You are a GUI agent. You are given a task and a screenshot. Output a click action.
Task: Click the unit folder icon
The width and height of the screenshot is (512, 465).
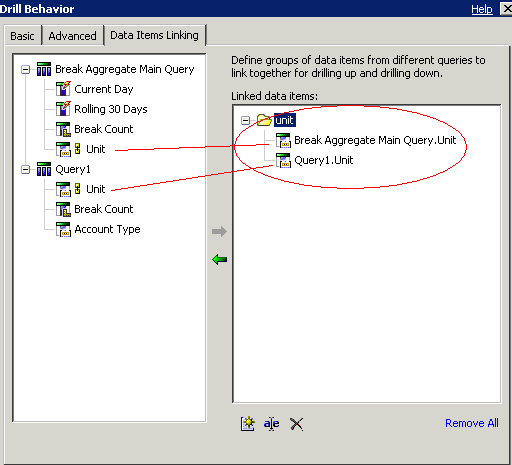point(264,120)
